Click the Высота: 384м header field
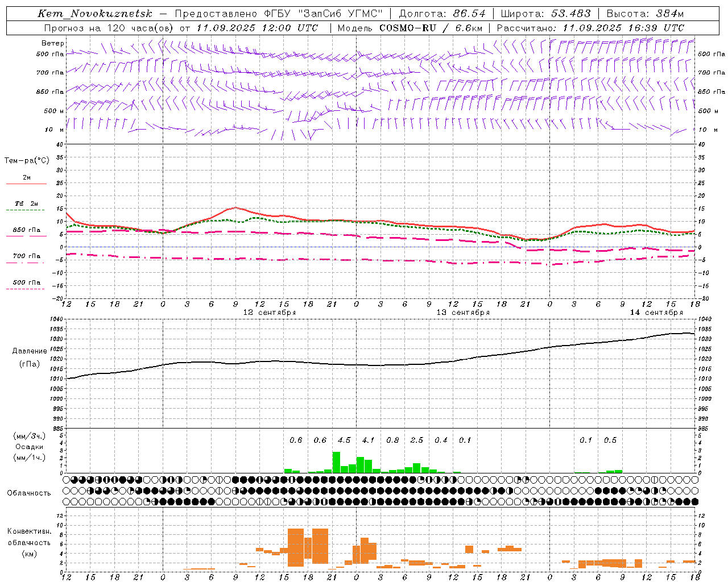 click(645, 14)
